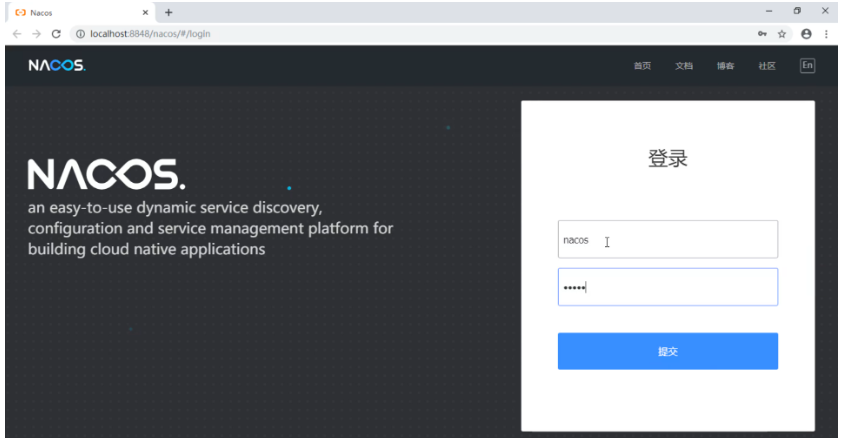Click the NACOS logo in the header
Screen dimensions: 845x438
[57, 65]
